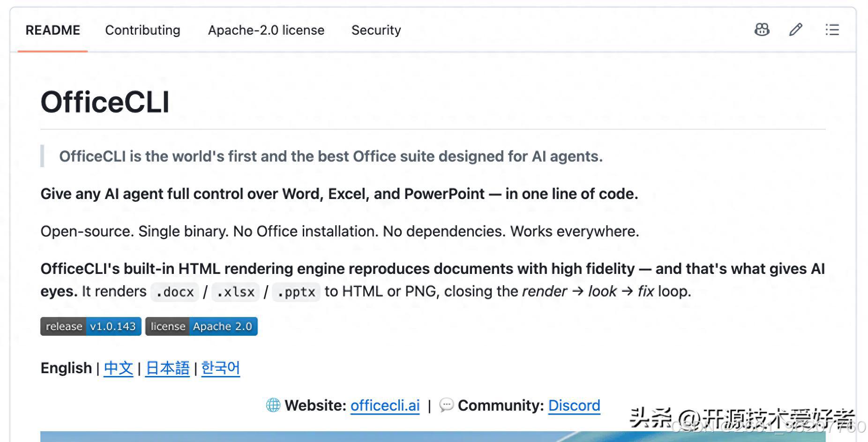Click the 'Give any AI agent full control' line
The image size is (868, 442).
click(339, 194)
